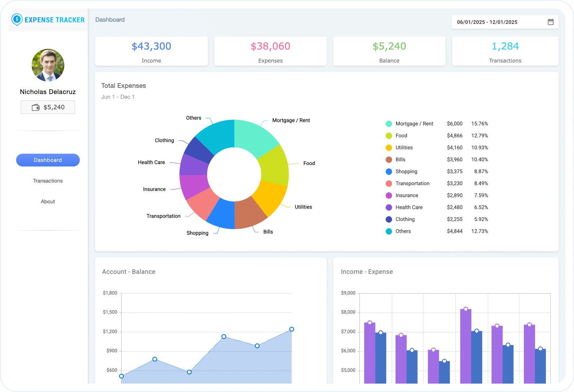Open the Dashboard menu item

click(48, 160)
